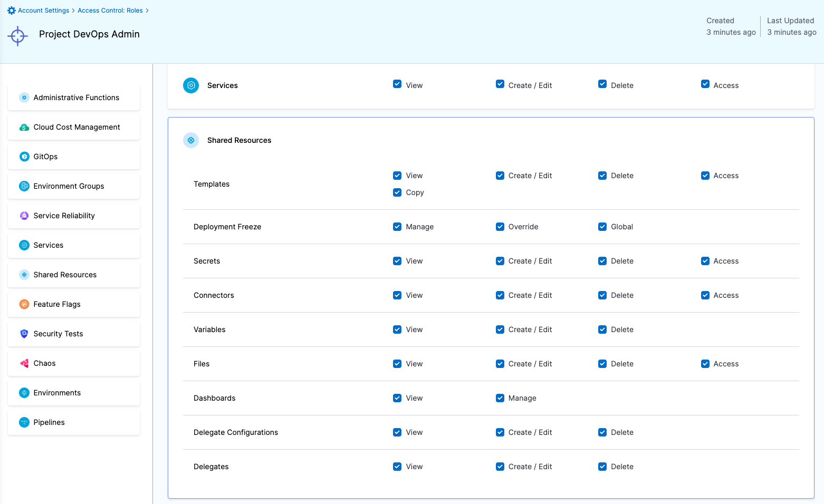Image resolution: width=824 pixels, height=504 pixels.
Task: Toggle Override checkbox for Deployment Freeze
Action: click(x=500, y=227)
